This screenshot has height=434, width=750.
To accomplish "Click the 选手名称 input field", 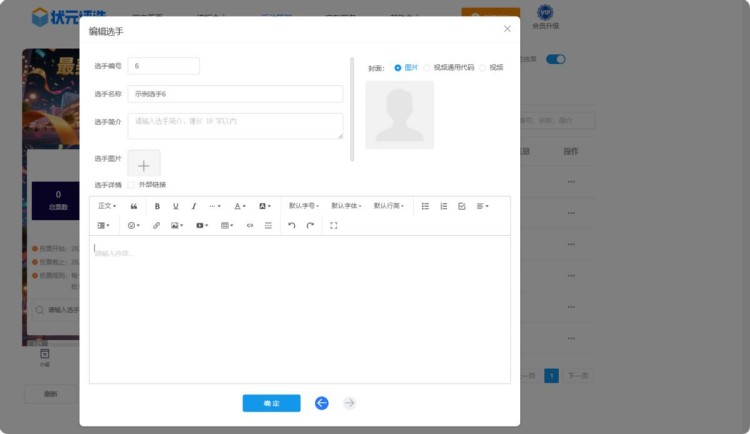I will (x=235, y=94).
